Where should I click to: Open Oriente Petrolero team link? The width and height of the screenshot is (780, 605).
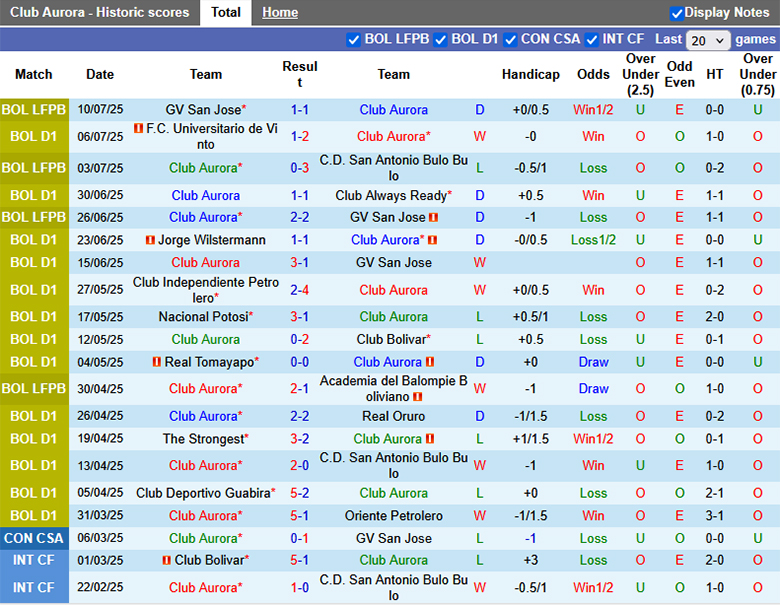(x=393, y=515)
